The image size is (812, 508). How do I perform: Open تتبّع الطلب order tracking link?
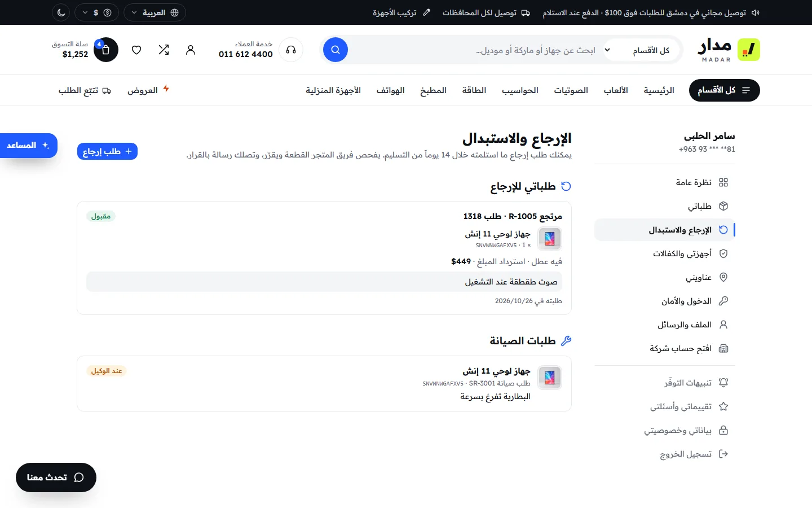[85, 90]
